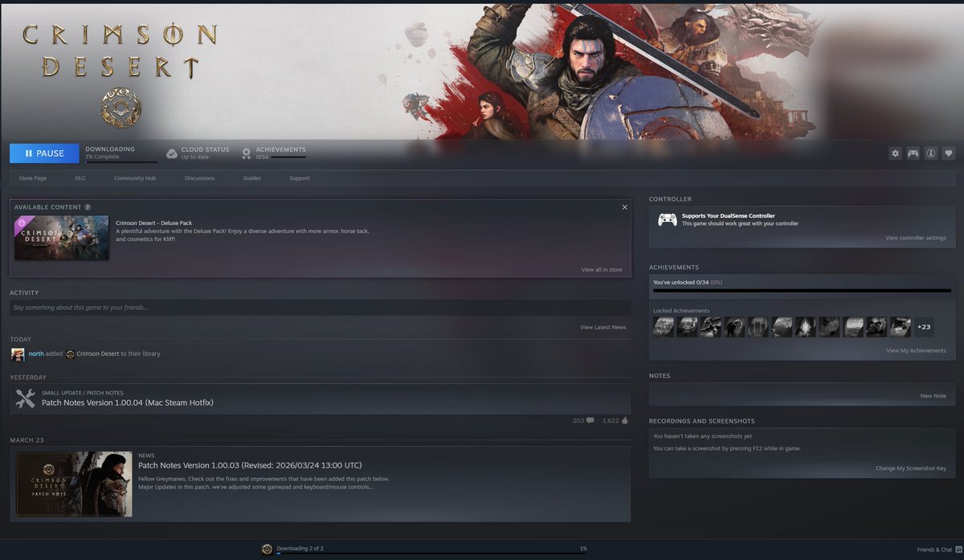The image size is (964, 560).
Task: Pause the Crimson Desert download
Action: [44, 153]
